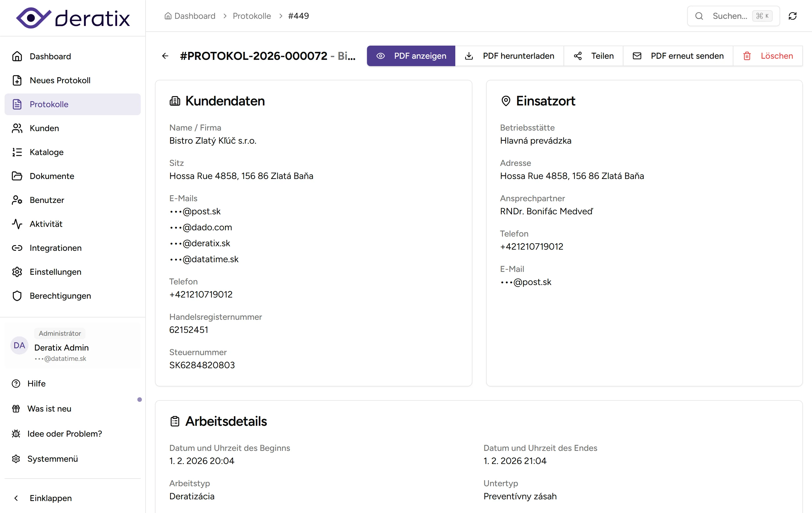Go back using the arrow next to protocol title
This screenshot has width=812, height=513.
click(165, 56)
